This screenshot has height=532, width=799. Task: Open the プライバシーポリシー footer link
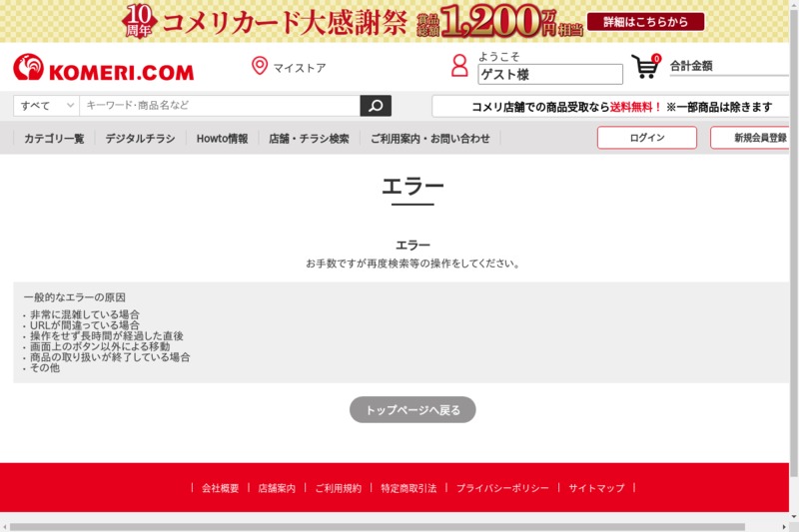coord(502,488)
